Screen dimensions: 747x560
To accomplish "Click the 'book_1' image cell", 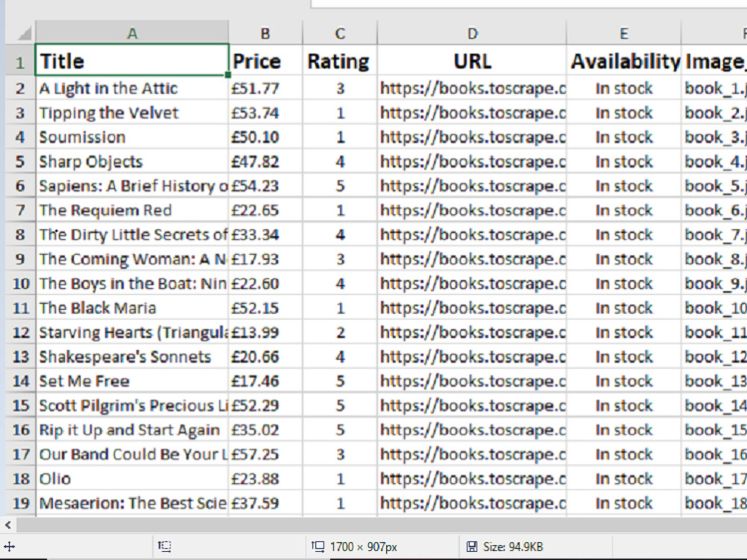I will [714, 88].
